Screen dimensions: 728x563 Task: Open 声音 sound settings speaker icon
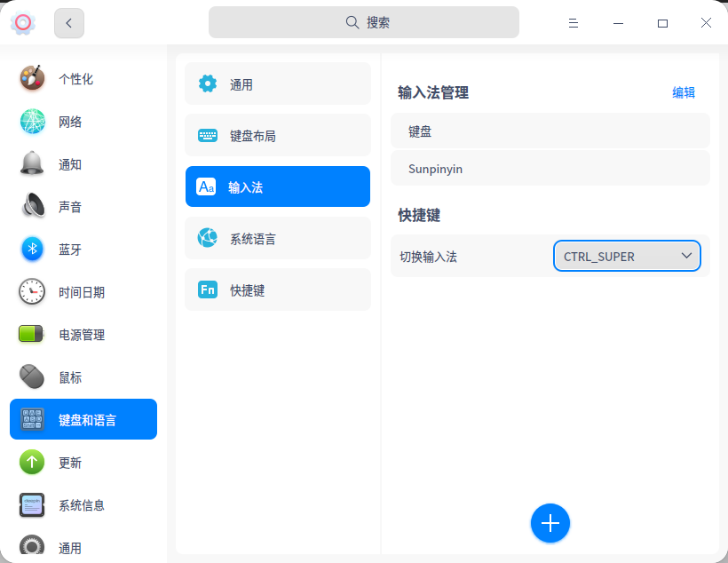click(x=32, y=207)
